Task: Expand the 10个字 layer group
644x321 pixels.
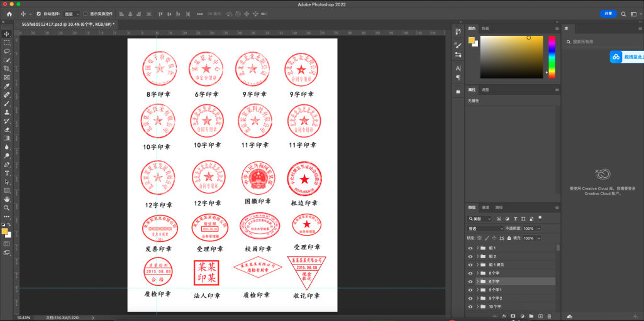Action: 478,307
